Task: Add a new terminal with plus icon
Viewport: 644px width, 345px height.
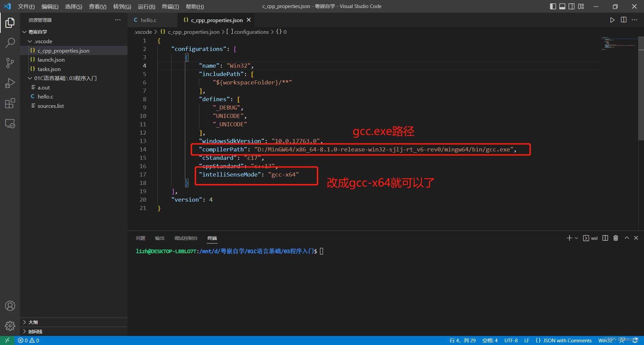Action: (569, 238)
